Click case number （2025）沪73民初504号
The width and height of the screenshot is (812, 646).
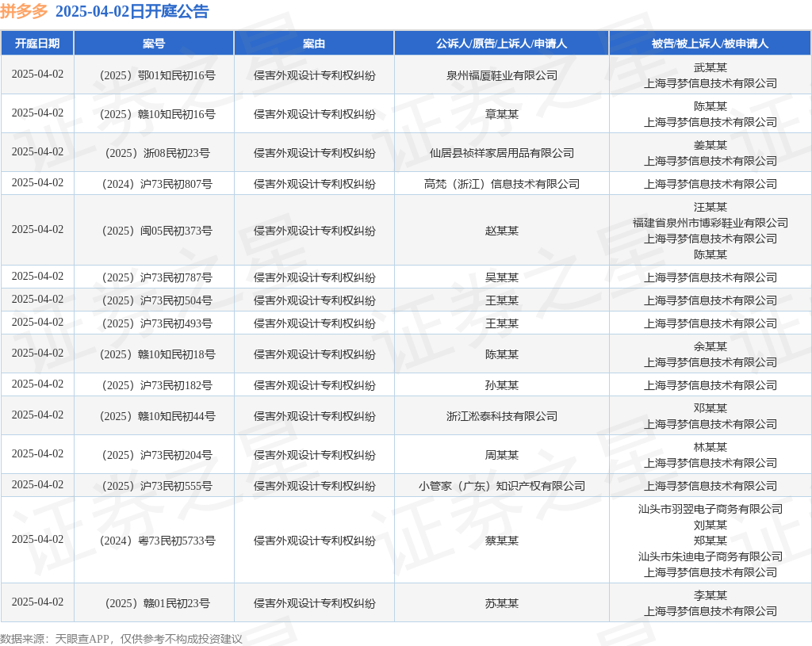[x=158, y=300]
